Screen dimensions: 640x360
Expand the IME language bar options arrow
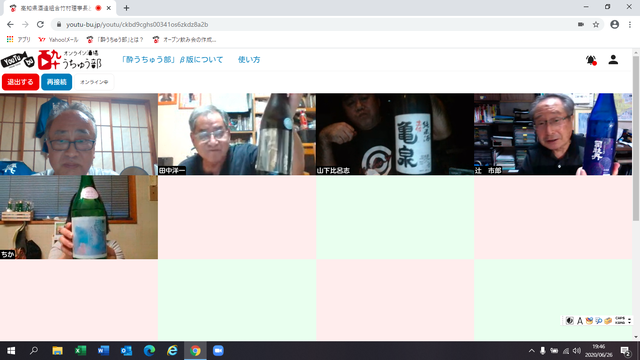coord(629,321)
